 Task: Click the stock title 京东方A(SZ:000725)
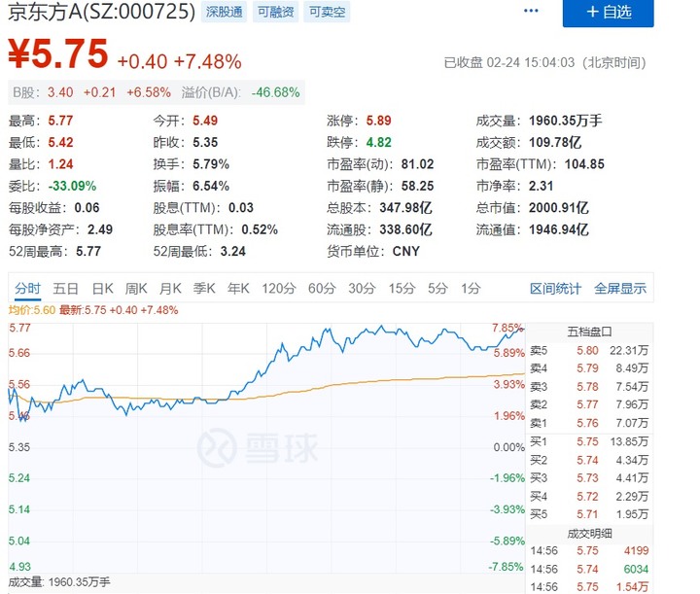(102, 12)
